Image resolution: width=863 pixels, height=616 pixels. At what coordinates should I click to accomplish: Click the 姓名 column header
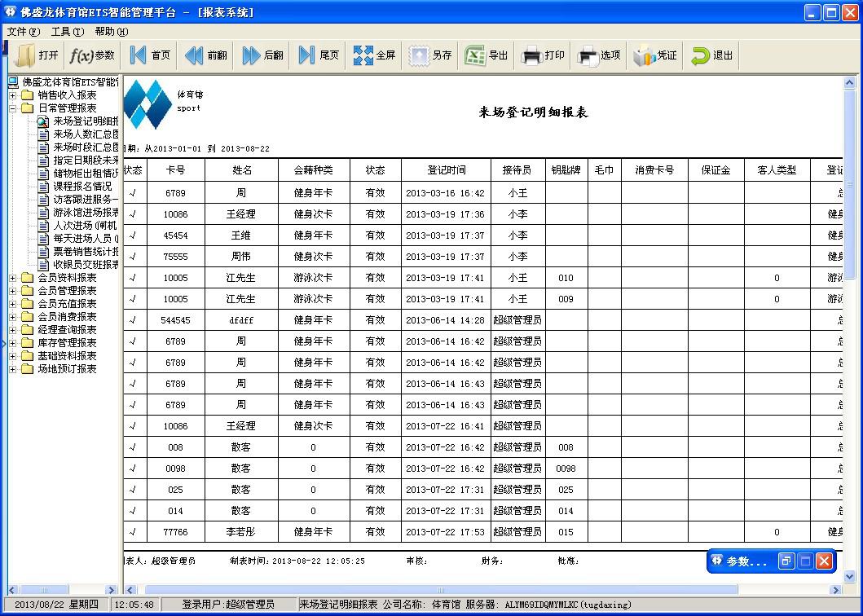(241, 170)
